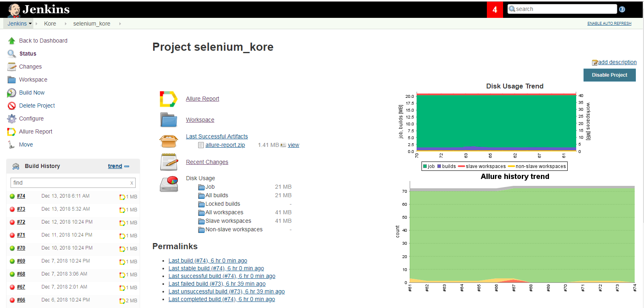This screenshot has width=644, height=308.
Task: Click the Delete Project prohibition icon
Action: pos(12,106)
